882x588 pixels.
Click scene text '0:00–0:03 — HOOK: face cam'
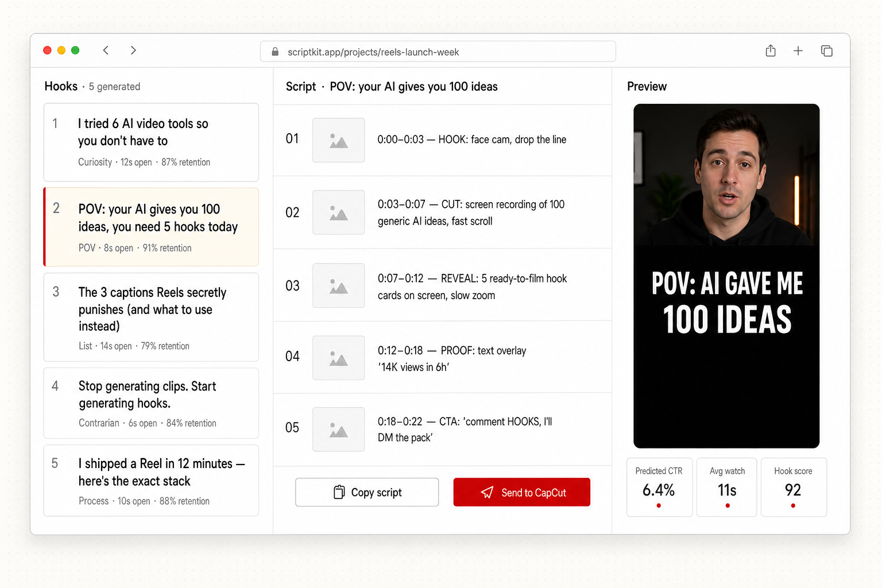471,140
